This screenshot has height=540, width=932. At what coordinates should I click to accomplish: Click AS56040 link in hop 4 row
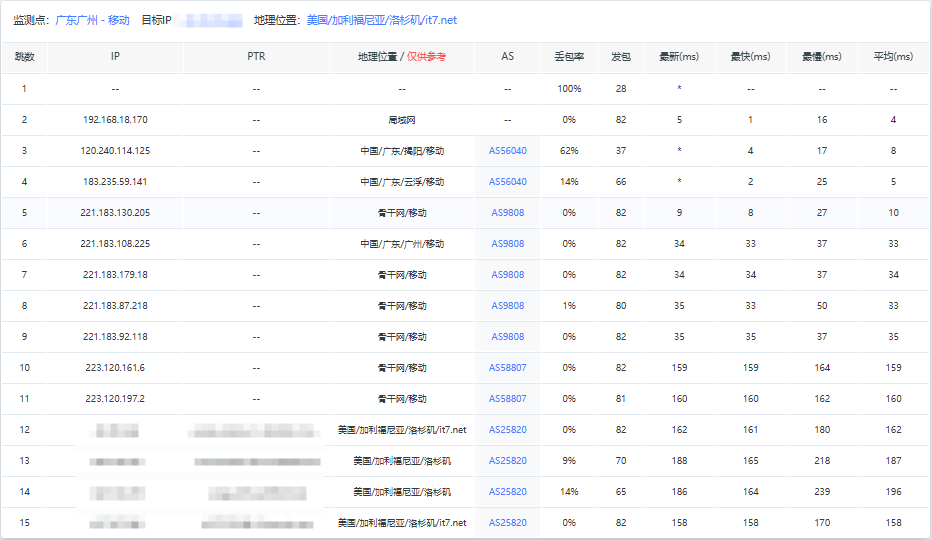507,182
